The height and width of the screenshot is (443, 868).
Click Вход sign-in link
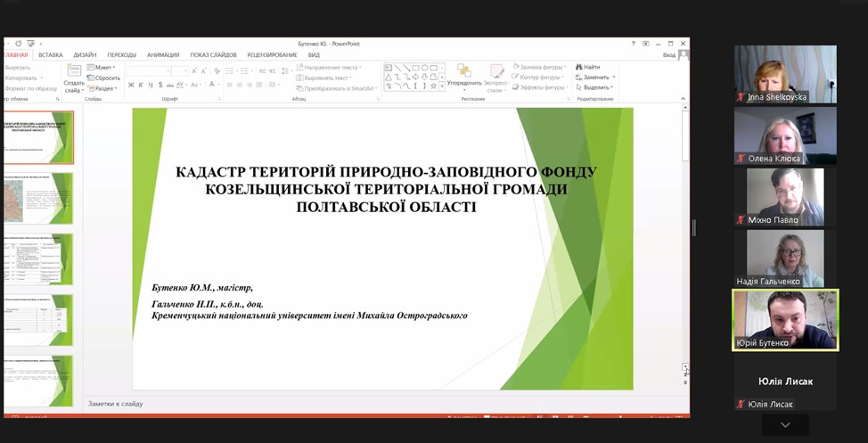[x=668, y=55]
